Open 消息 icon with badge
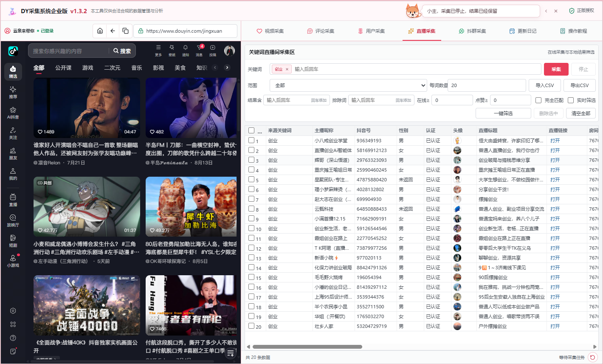This screenshot has height=364, width=603. (199, 50)
